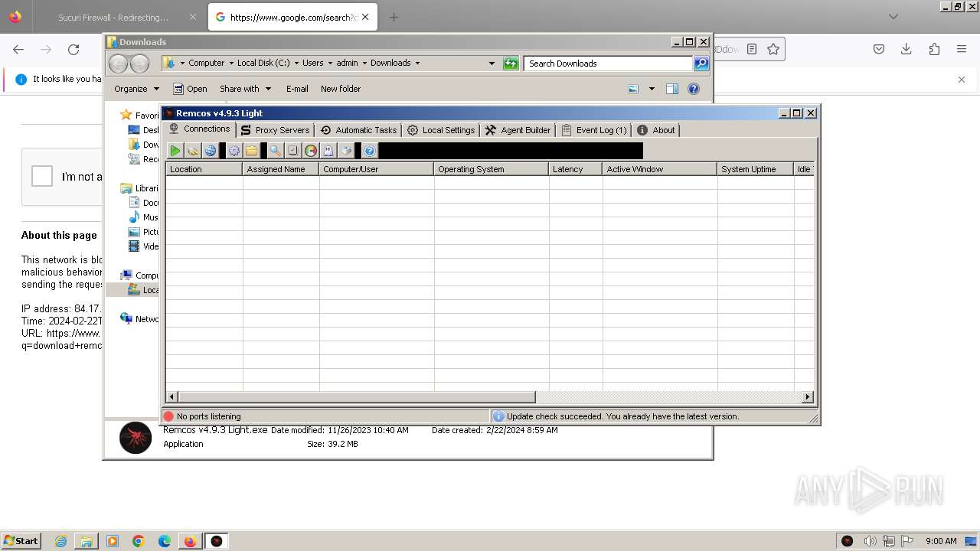
Task: Click the Active Window column header
Action: 659,169
